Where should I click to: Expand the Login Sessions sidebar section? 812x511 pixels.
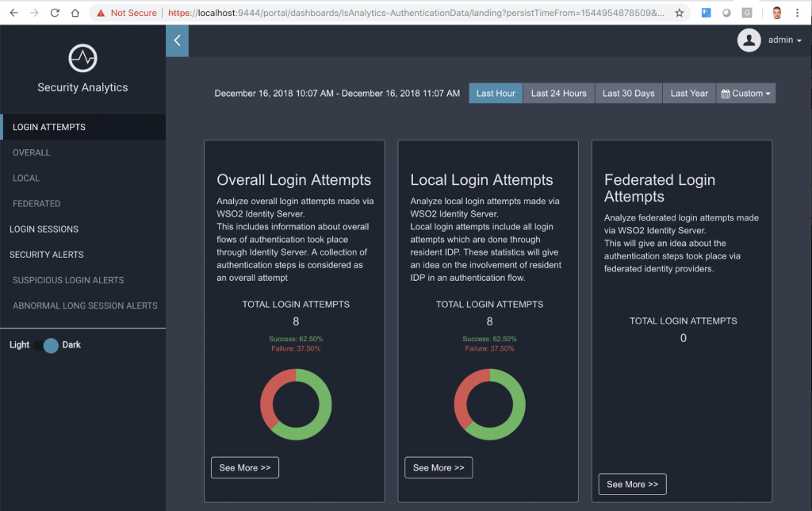coord(44,229)
